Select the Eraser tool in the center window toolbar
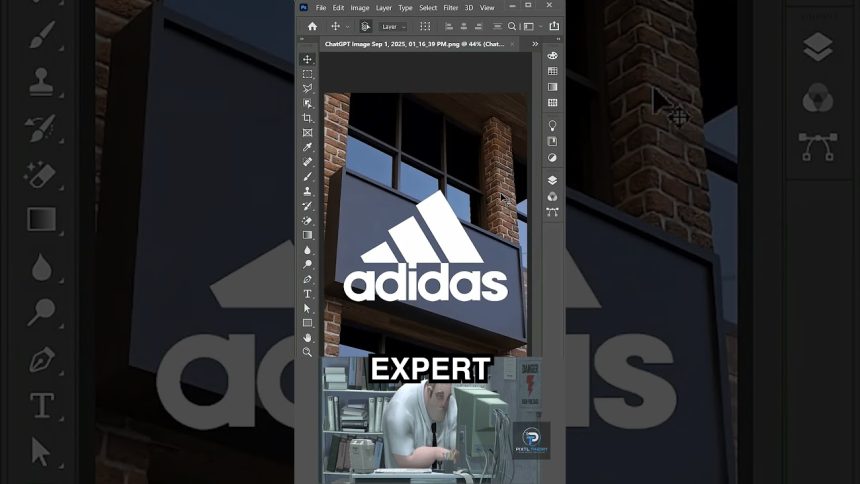The height and width of the screenshot is (484, 860). coord(307,221)
